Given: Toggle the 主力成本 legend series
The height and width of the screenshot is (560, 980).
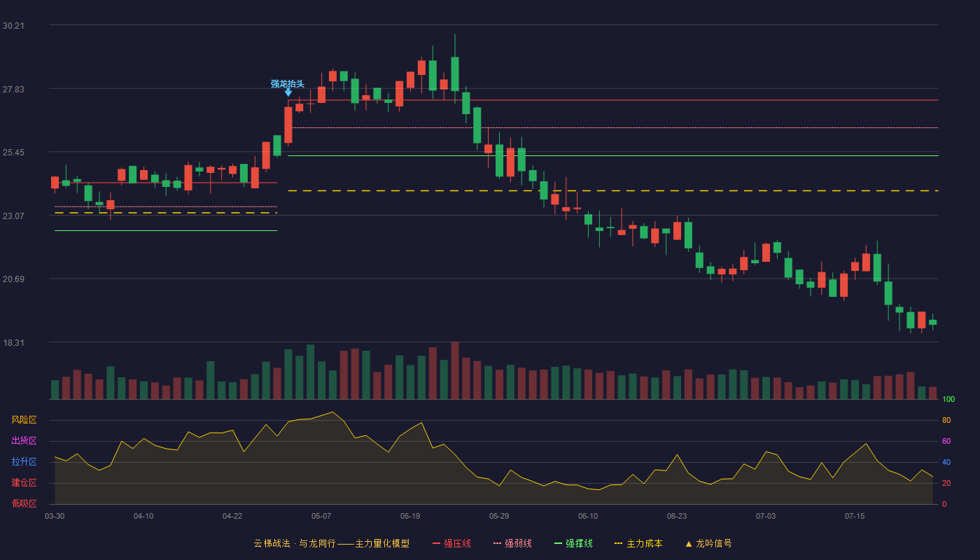Looking at the screenshot, I should pos(638,543).
